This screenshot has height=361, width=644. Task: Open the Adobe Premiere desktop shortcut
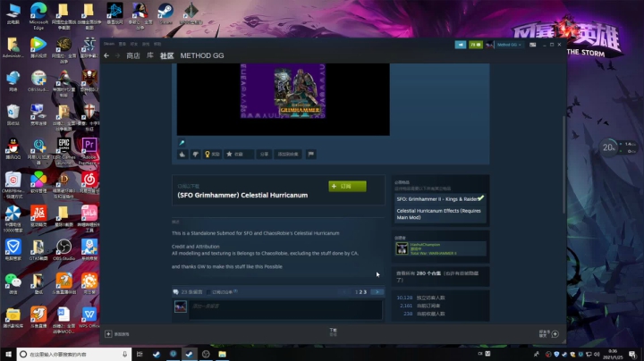point(89,151)
